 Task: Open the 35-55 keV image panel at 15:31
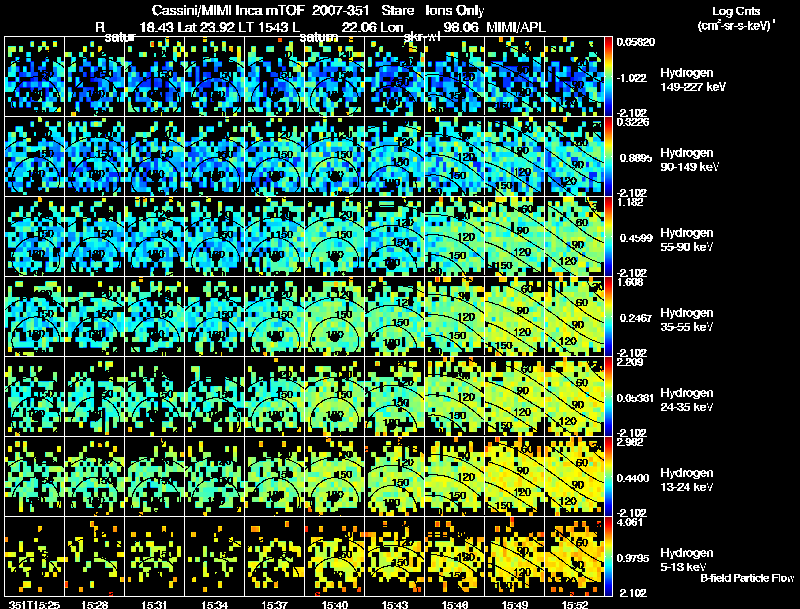point(155,317)
